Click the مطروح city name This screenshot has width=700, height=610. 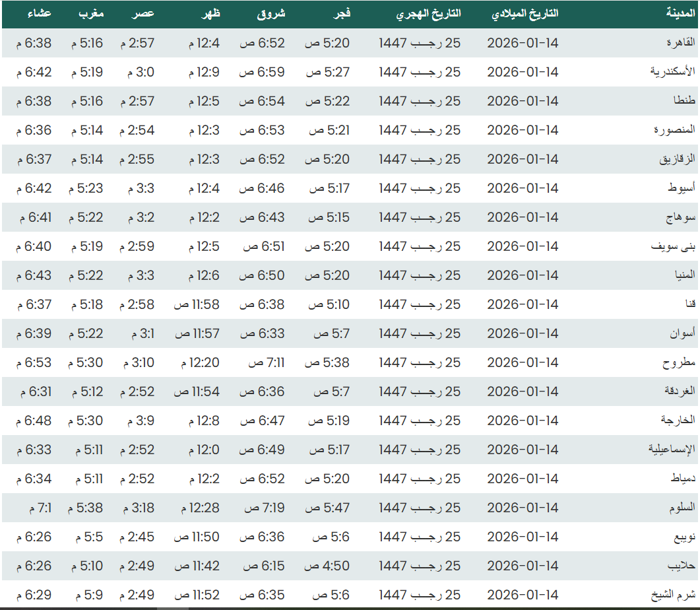pos(682,362)
